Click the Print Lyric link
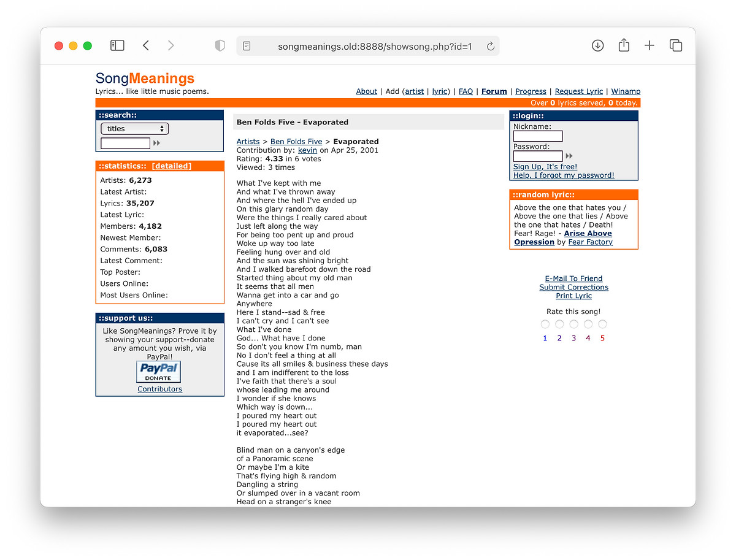Viewport: 736px width, 560px height. pyautogui.click(x=574, y=296)
